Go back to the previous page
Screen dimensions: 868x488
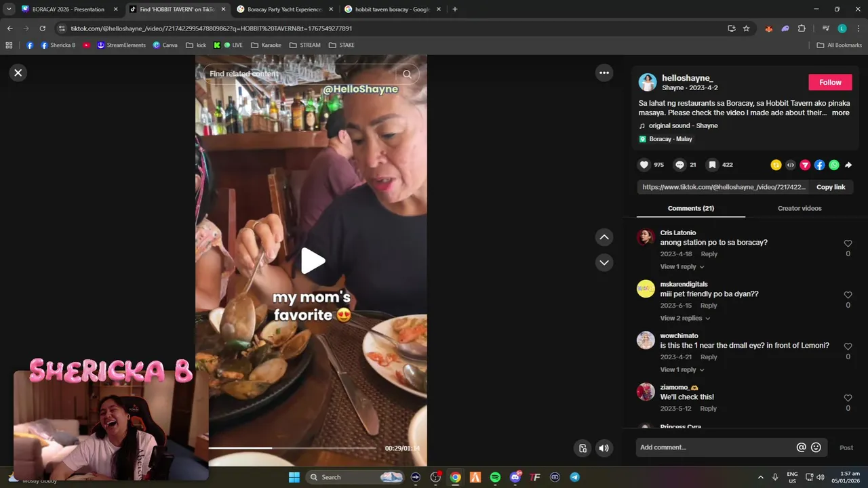(x=9, y=28)
